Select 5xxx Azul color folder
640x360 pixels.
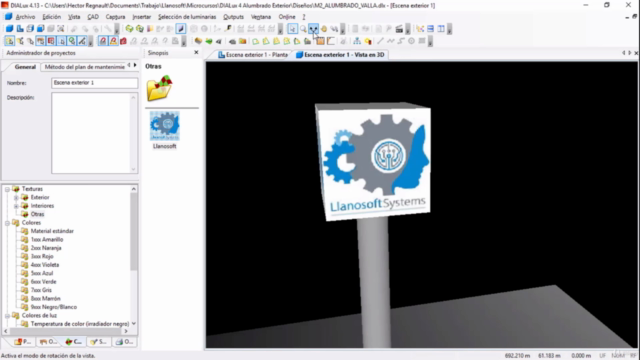(42, 273)
